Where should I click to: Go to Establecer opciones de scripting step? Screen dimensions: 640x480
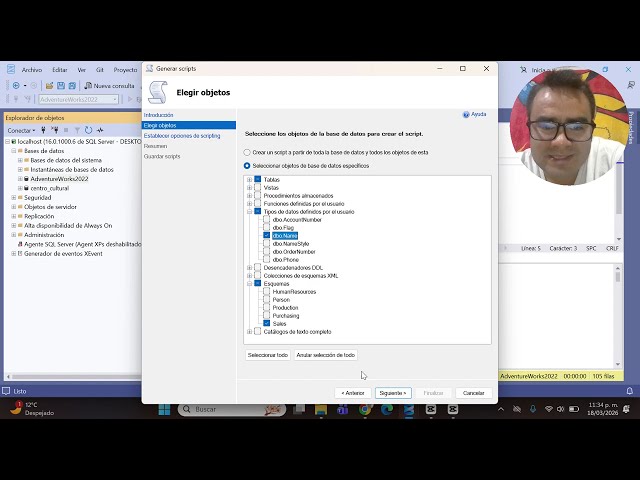click(182, 136)
